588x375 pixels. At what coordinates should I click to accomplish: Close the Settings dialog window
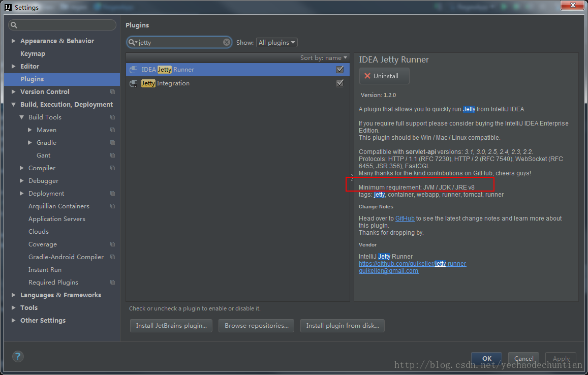pos(573,5)
